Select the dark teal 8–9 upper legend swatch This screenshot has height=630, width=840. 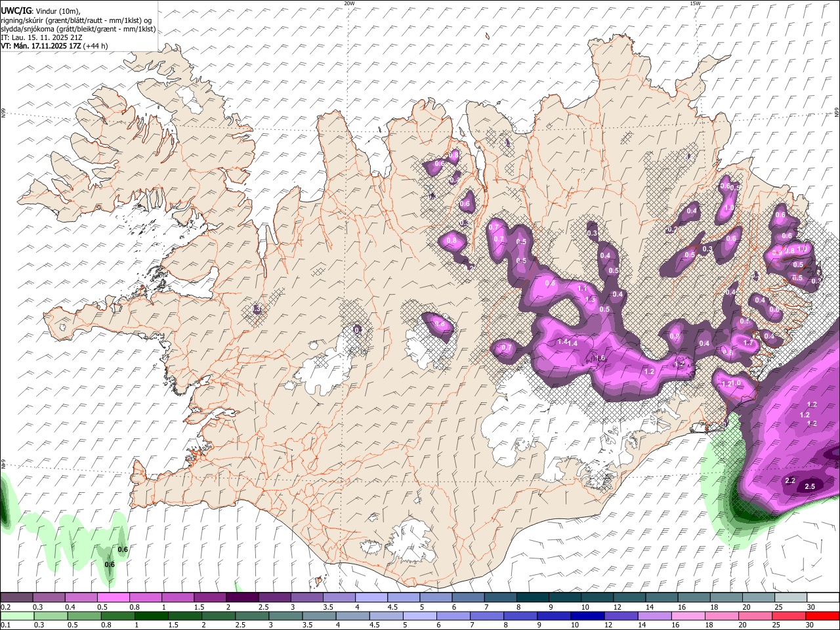point(533,598)
